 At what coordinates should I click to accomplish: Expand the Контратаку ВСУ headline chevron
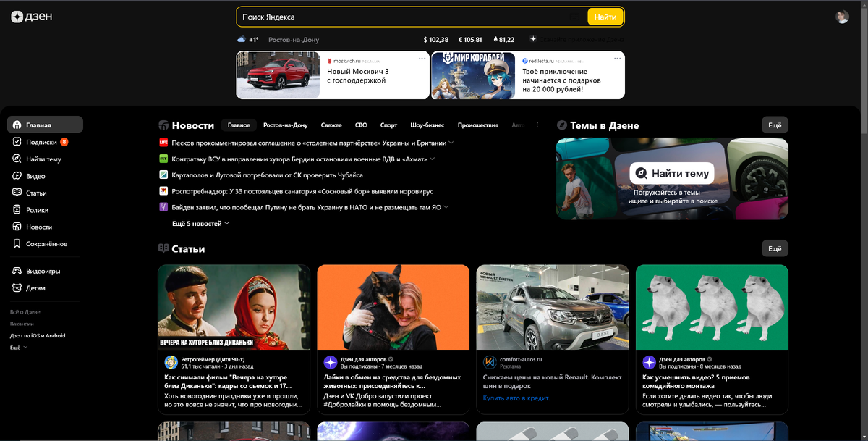(x=432, y=159)
